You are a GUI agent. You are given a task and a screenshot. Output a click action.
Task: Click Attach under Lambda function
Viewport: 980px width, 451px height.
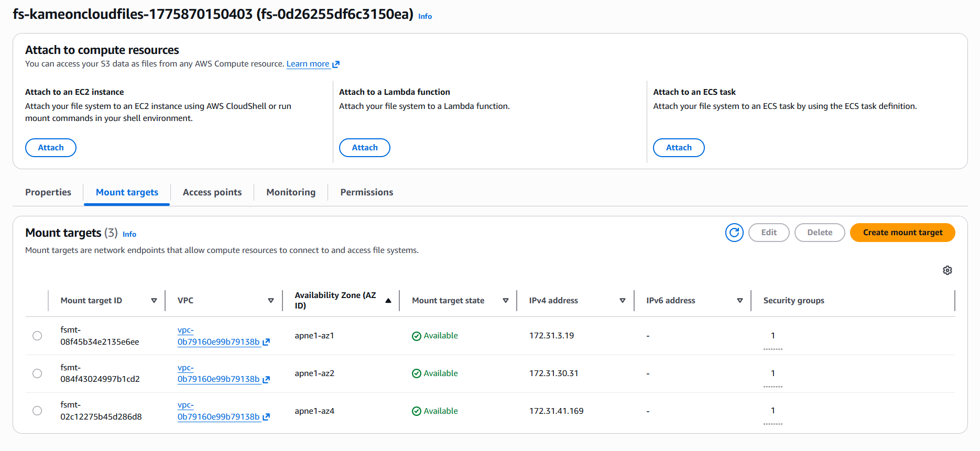[364, 148]
